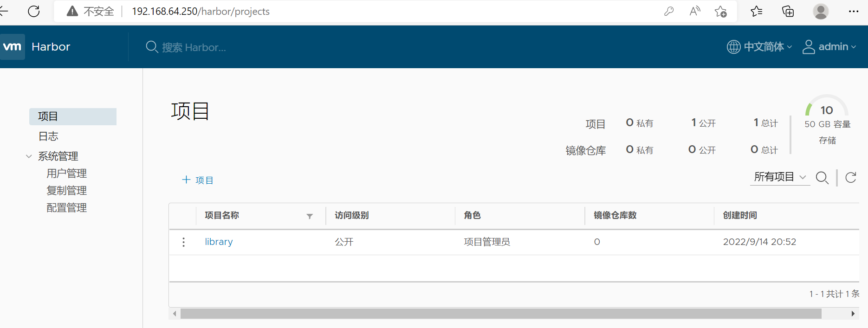This screenshot has height=328, width=868.
Task: Open 日志 in the sidebar
Action: pos(48,136)
